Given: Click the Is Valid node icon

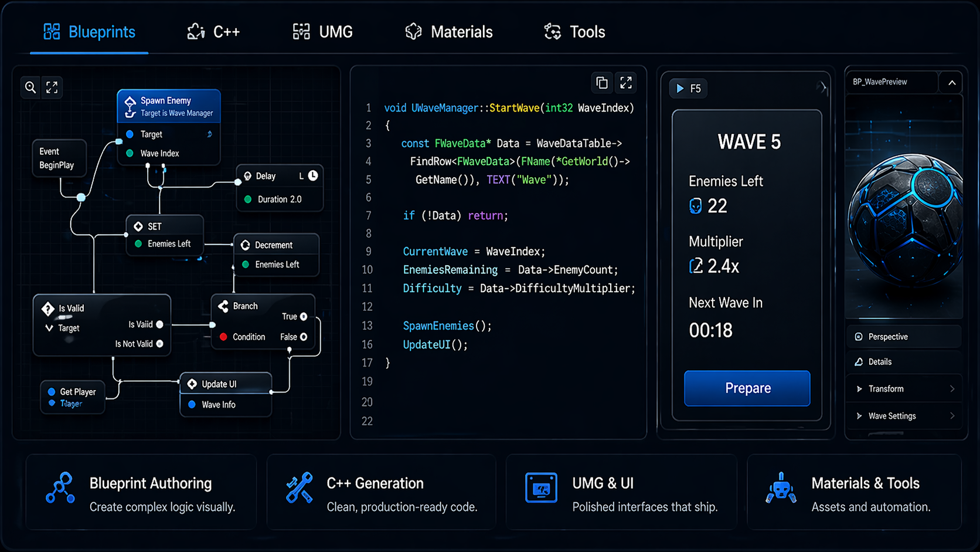Looking at the screenshot, I should (48, 309).
